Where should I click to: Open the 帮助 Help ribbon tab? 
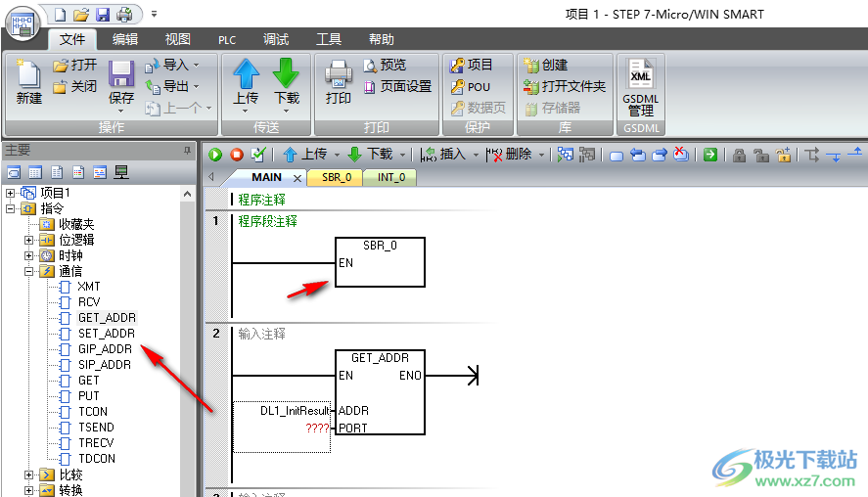point(382,39)
